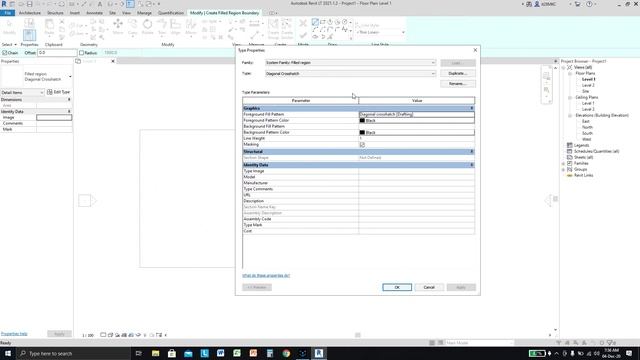The width and height of the screenshot is (640, 360).
Task: Expand the Families tree node
Action: (x=564, y=163)
